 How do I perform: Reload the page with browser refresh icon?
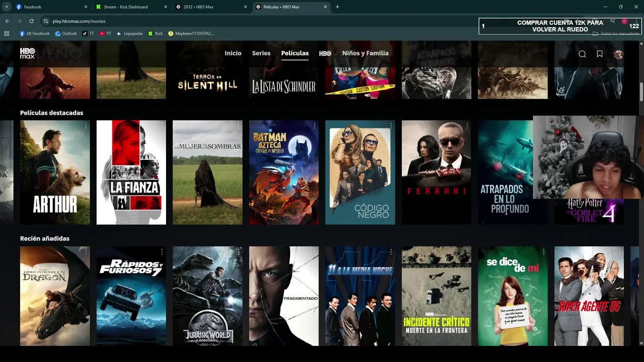click(31, 21)
